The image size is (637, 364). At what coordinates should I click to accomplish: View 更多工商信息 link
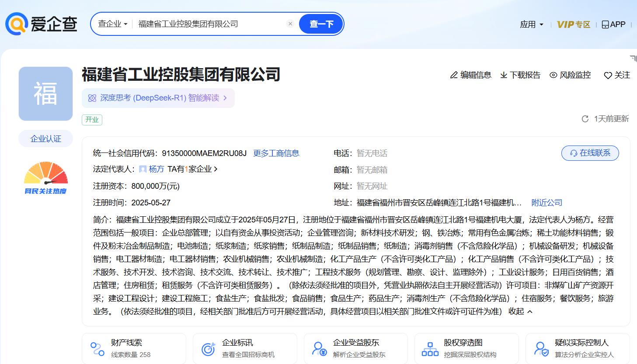pyautogui.click(x=276, y=153)
